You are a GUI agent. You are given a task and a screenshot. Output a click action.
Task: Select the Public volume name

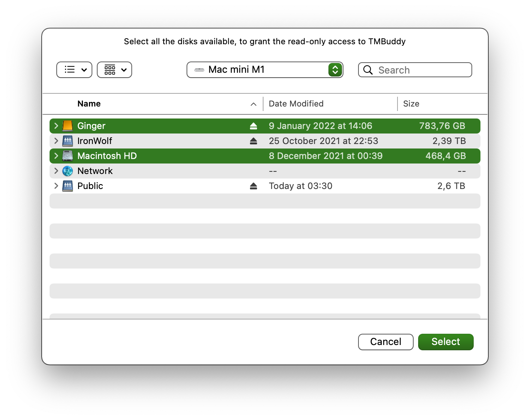pos(90,186)
